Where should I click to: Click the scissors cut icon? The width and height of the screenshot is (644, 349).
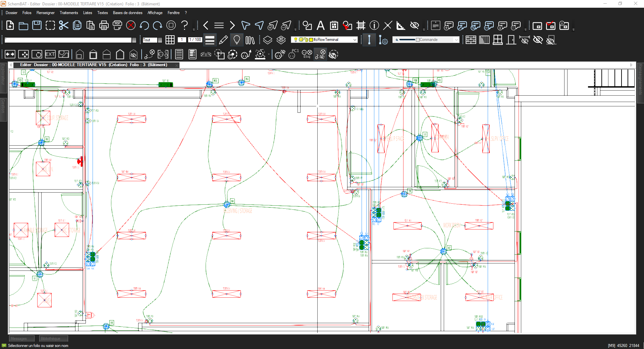tap(63, 26)
